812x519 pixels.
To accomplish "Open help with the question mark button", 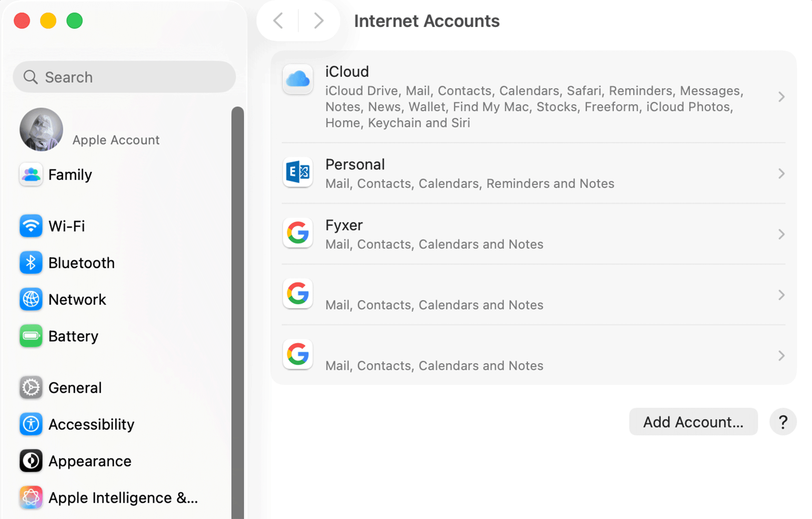I will (x=783, y=422).
